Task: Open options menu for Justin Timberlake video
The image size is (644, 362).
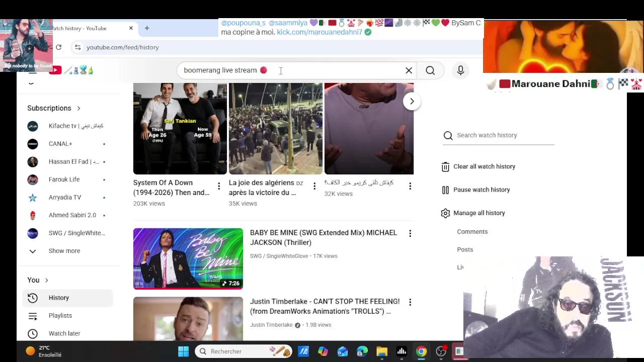Action: pyautogui.click(x=410, y=302)
